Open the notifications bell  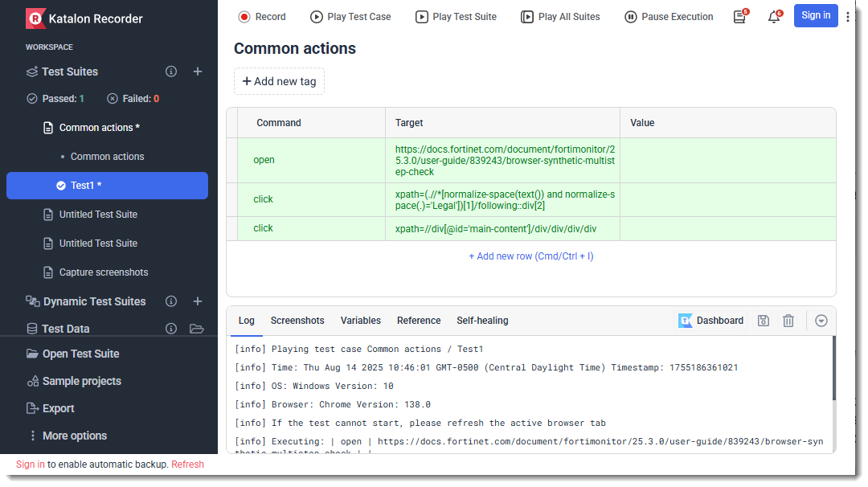774,17
